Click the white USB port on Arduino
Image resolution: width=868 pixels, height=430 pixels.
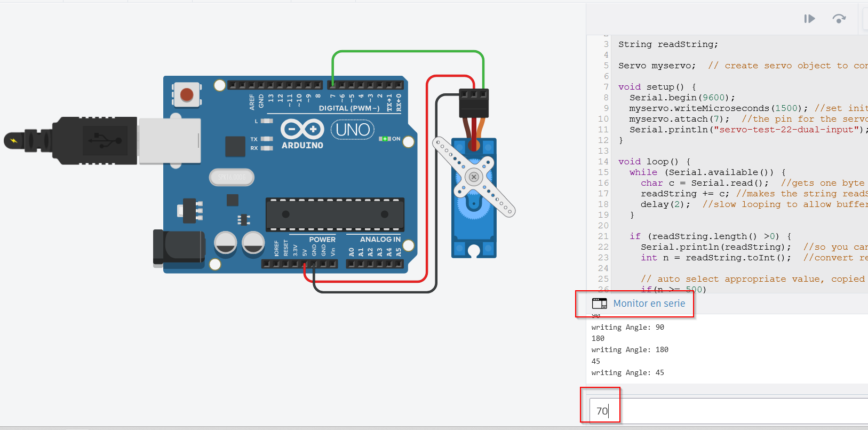click(170, 141)
